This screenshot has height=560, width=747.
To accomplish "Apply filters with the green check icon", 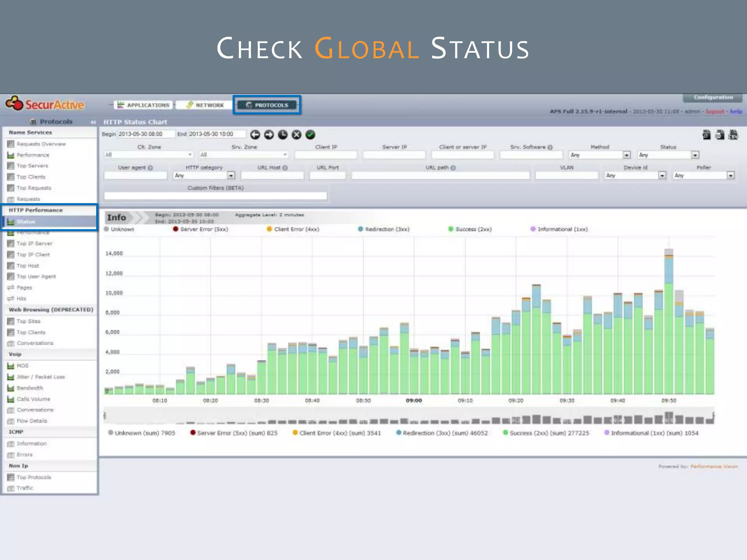I will (310, 135).
